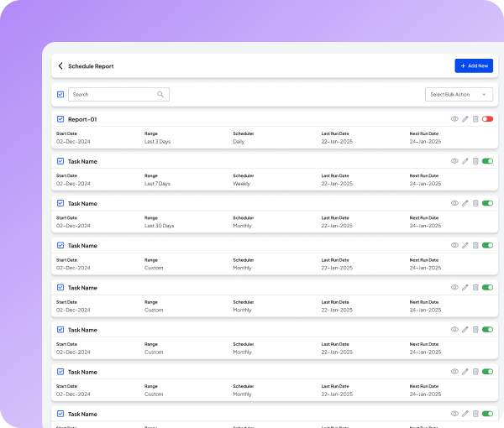Uncheck the Weekly Task Name checkbox
The image size is (504, 428).
coord(60,161)
